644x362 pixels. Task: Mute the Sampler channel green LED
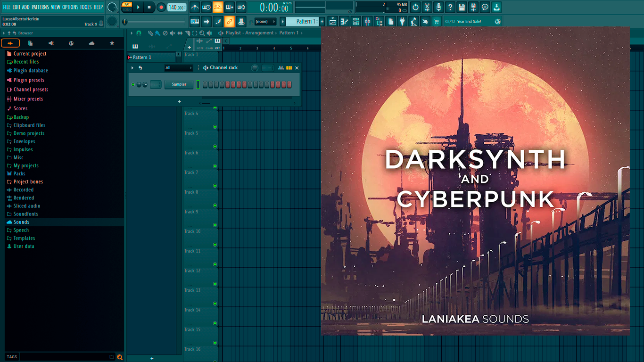(133, 84)
